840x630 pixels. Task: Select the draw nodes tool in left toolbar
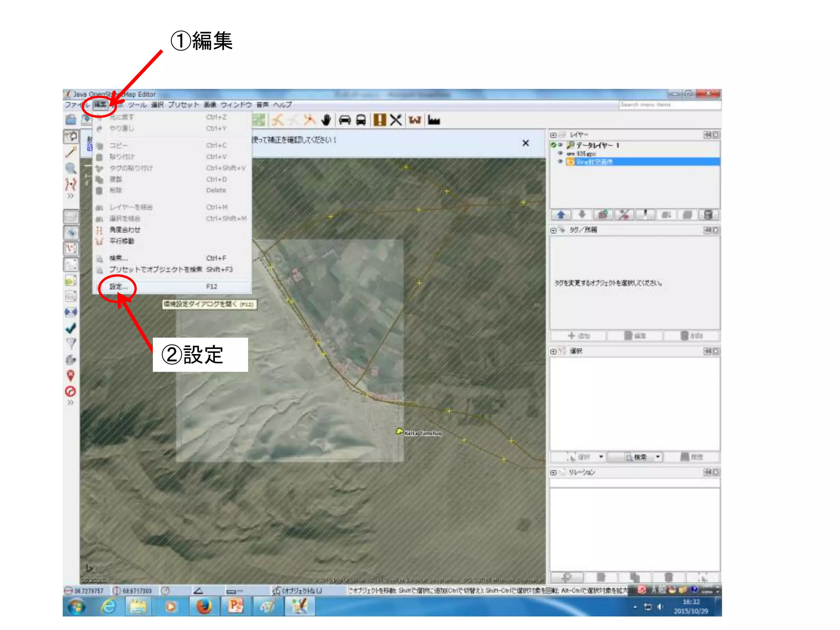[x=71, y=152]
